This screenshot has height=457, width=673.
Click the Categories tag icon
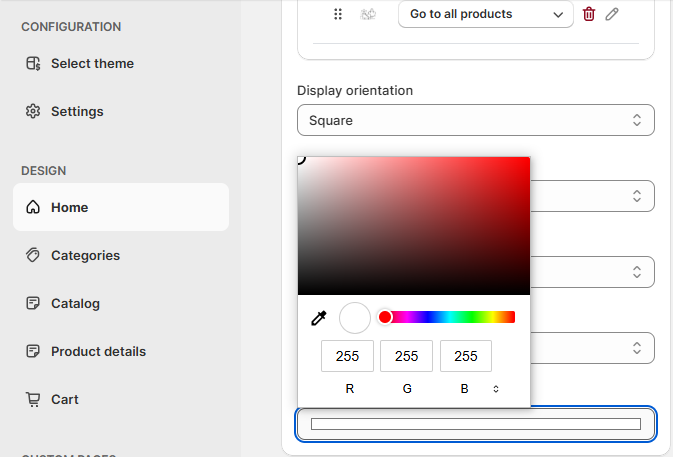pos(33,255)
